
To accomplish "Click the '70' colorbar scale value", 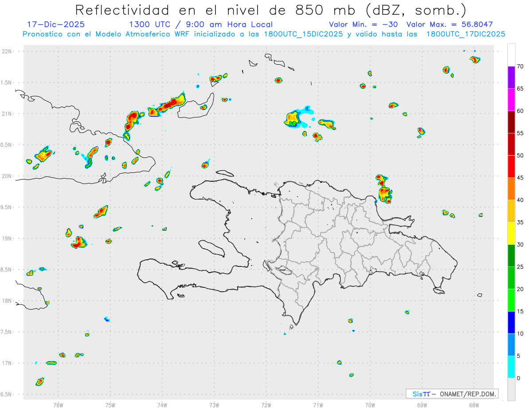I will click(520, 67).
